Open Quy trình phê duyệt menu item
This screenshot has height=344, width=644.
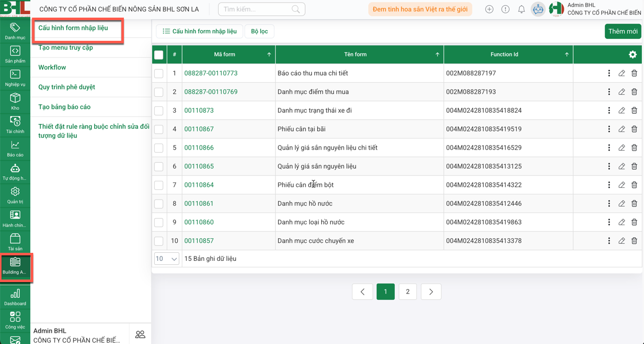[66, 87]
